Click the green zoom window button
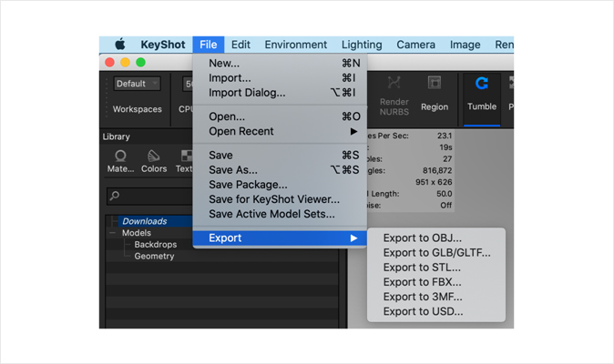Screen dimensions: 614x364 [140, 62]
